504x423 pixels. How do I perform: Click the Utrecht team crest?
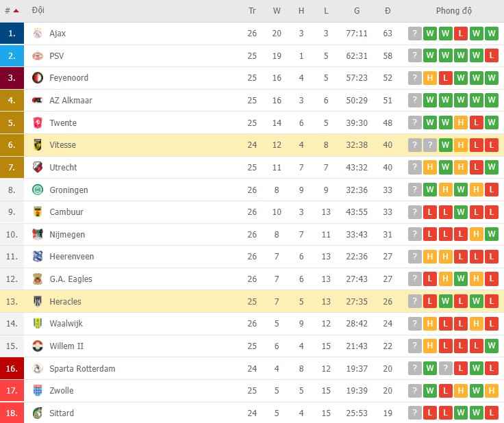pos(38,168)
